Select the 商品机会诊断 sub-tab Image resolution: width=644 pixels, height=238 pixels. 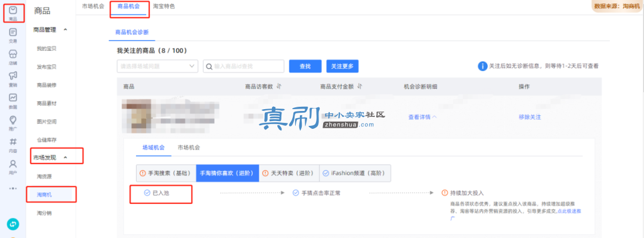coord(132,32)
